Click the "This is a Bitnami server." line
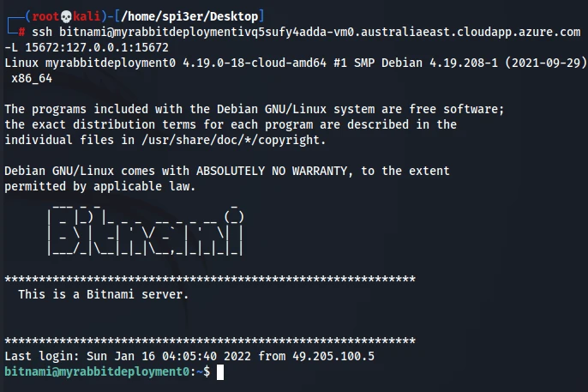This screenshot has width=588, height=392. click(x=103, y=294)
